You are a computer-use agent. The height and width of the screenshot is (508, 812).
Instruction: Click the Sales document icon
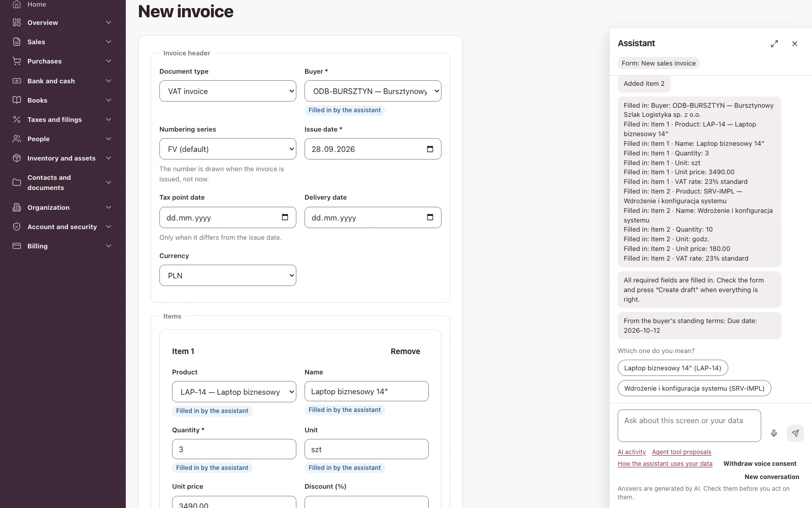17,42
